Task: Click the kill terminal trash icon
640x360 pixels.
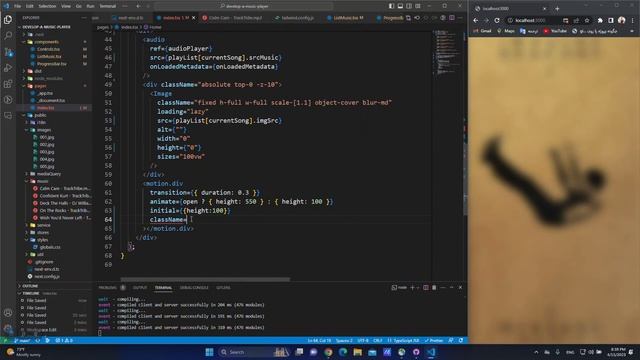Action: click(x=434, y=287)
